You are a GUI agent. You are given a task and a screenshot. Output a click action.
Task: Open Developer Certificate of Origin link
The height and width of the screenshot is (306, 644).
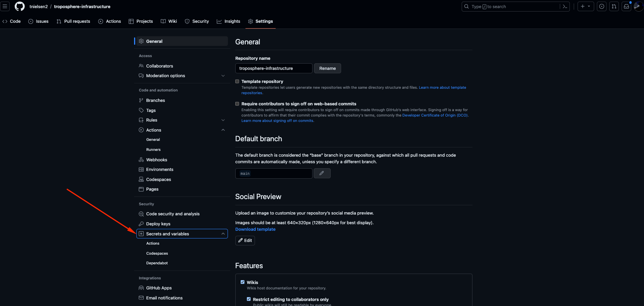coord(435,115)
